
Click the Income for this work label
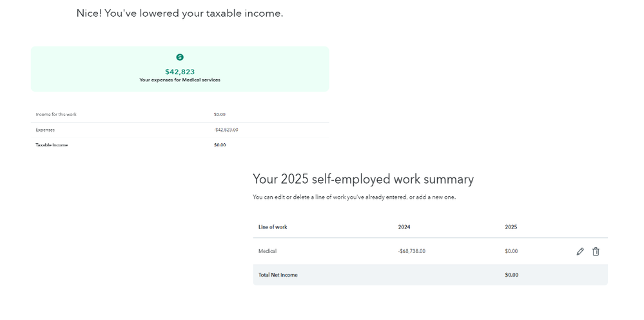point(56,114)
